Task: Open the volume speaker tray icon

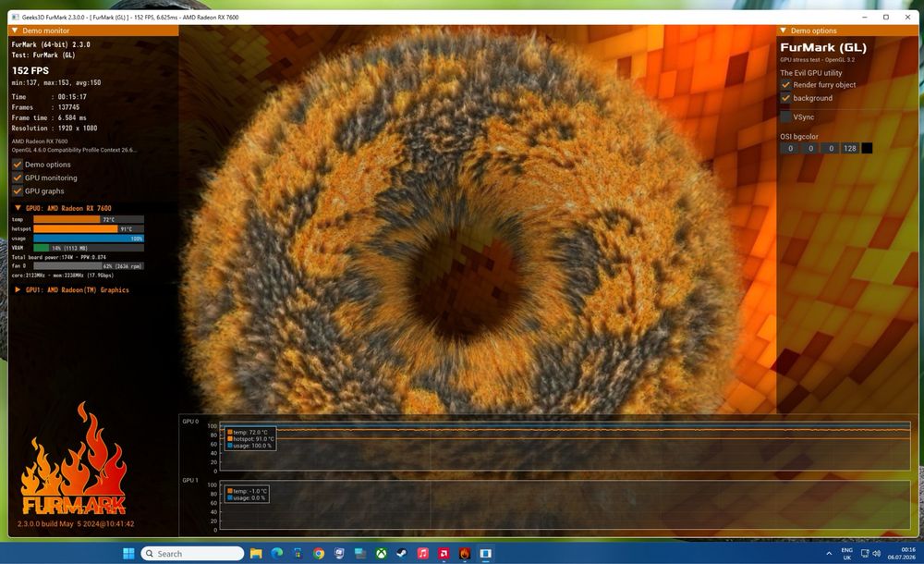Action: tap(876, 554)
